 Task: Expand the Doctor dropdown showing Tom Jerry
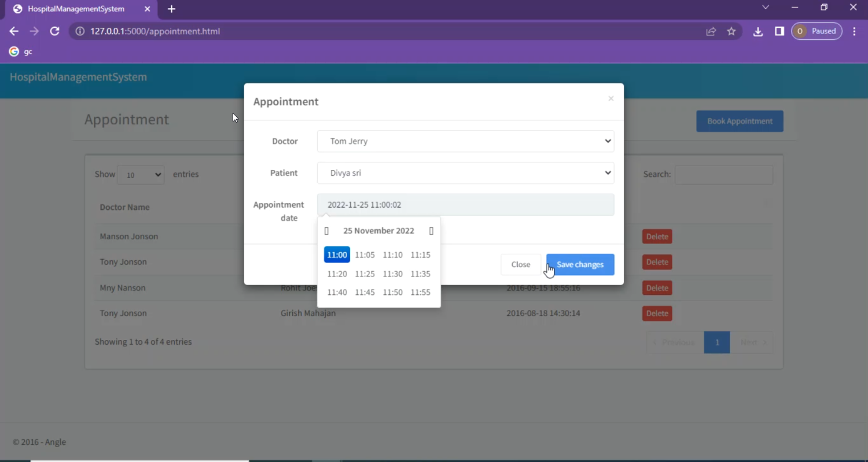[x=465, y=141]
